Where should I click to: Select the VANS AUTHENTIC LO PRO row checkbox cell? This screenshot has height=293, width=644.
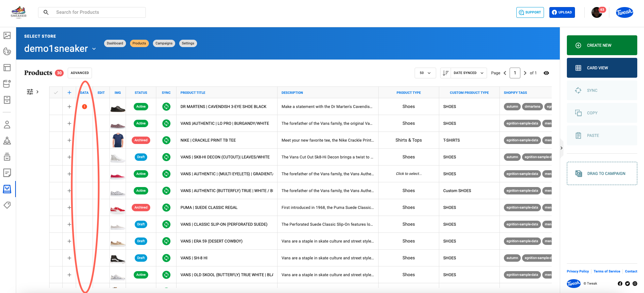(56, 123)
